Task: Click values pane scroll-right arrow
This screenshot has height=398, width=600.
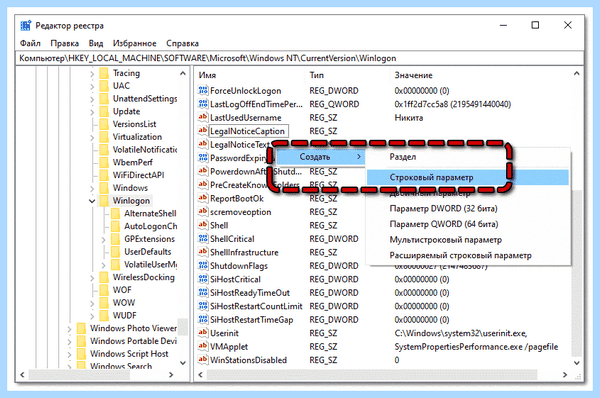Action: click(565, 375)
